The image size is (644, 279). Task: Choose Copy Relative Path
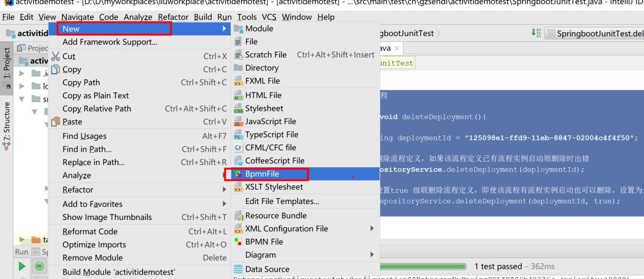[x=140, y=109]
